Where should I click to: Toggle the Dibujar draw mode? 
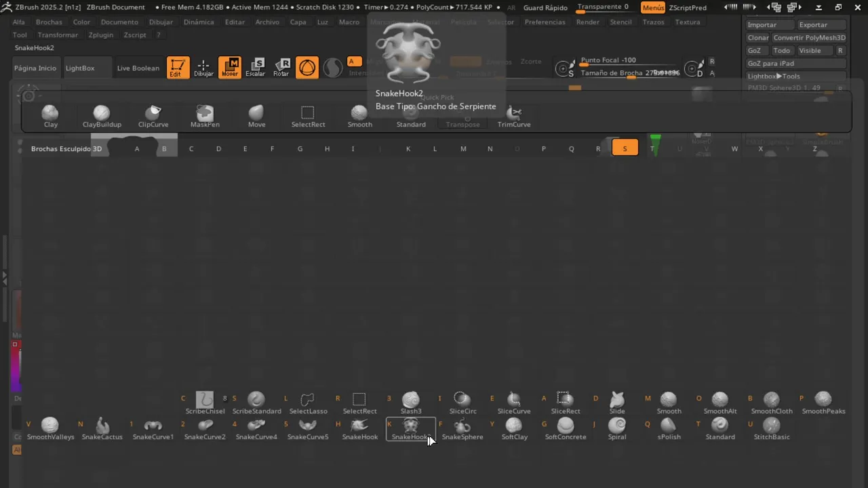(203, 68)
